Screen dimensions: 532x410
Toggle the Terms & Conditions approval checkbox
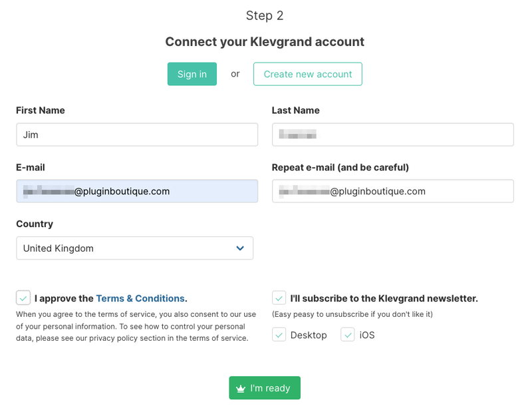(23, 298)
